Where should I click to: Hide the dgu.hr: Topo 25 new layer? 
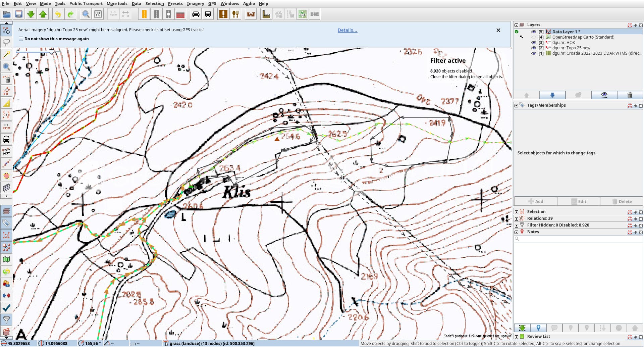coord(533,48)
